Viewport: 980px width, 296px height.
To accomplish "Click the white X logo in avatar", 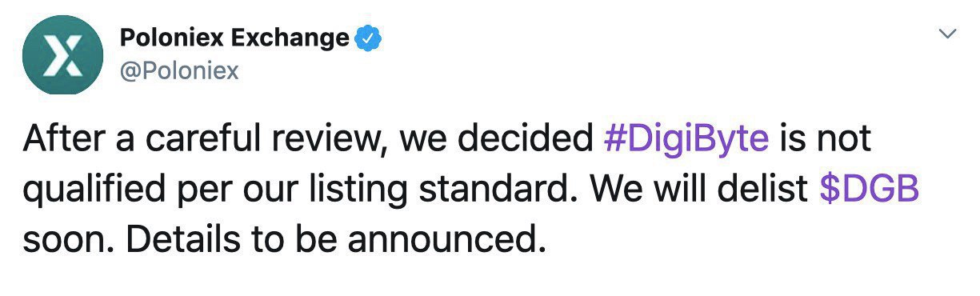I will click(x=62, y=55).
